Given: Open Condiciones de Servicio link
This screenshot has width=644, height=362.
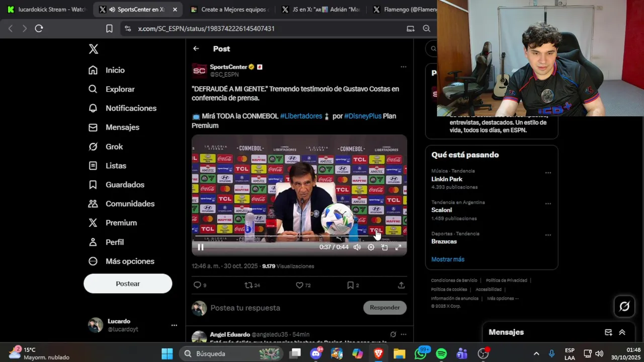Looking at the screenshot, I should coord(454,281).
